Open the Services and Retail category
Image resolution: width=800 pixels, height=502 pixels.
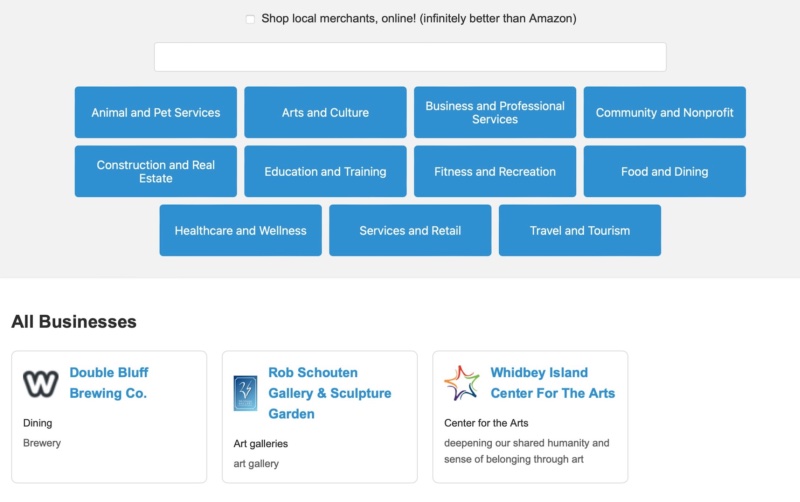point(410,231)
